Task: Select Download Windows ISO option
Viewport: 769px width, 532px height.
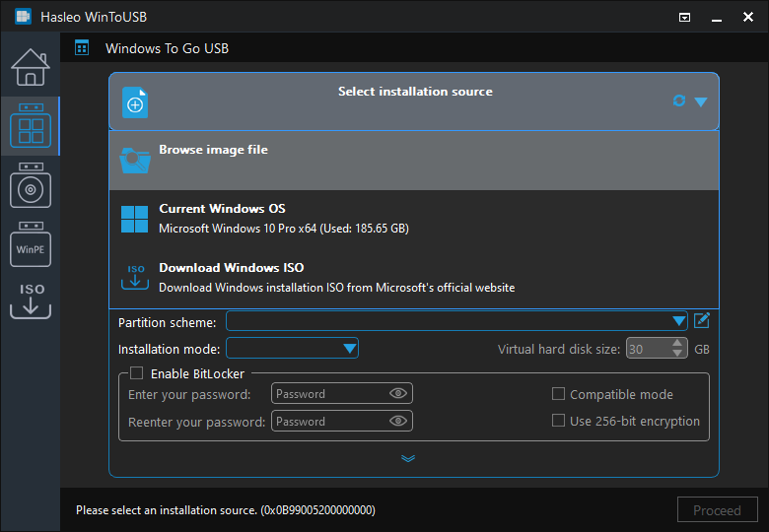Action: point(414,278)
